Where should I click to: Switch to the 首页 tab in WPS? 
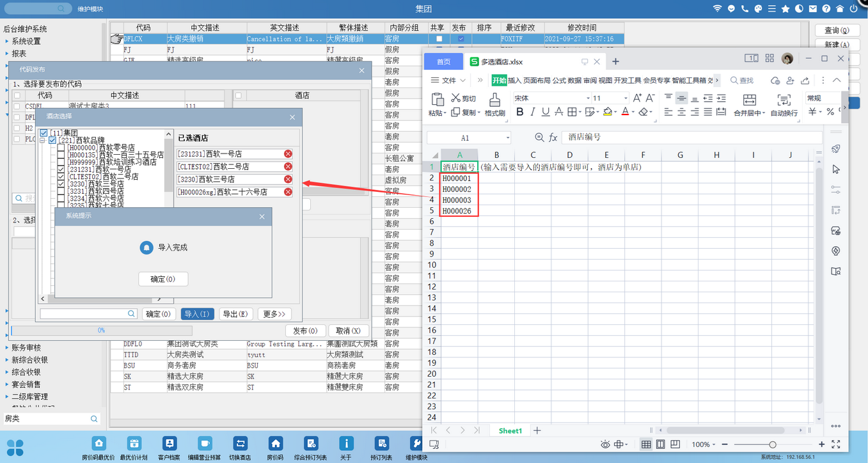[x=444, y=62]
